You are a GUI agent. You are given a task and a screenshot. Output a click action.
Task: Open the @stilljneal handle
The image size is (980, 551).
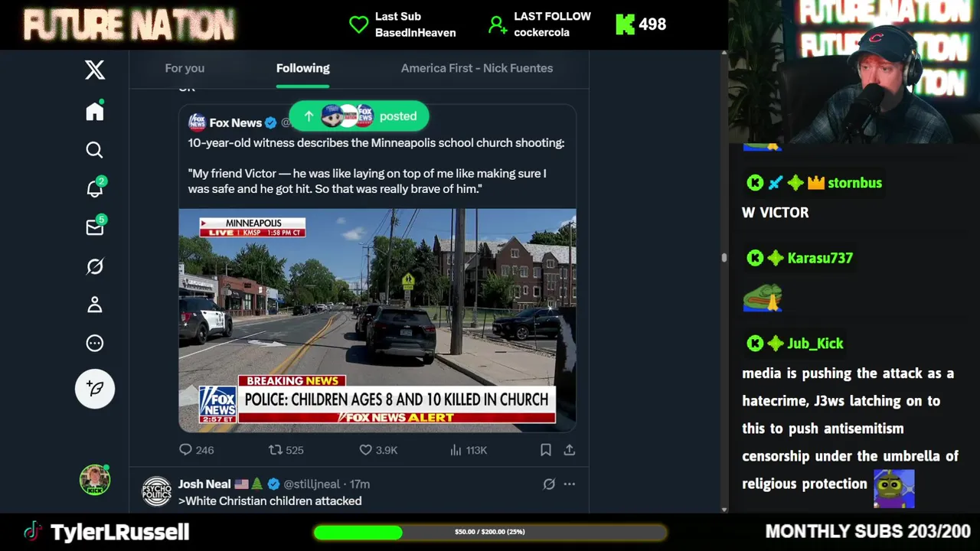(312, 484)
